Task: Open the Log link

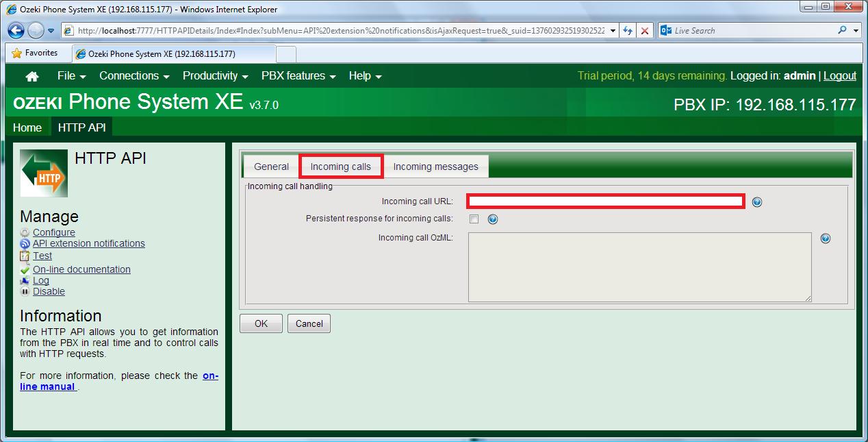Action: pos(41,280)
